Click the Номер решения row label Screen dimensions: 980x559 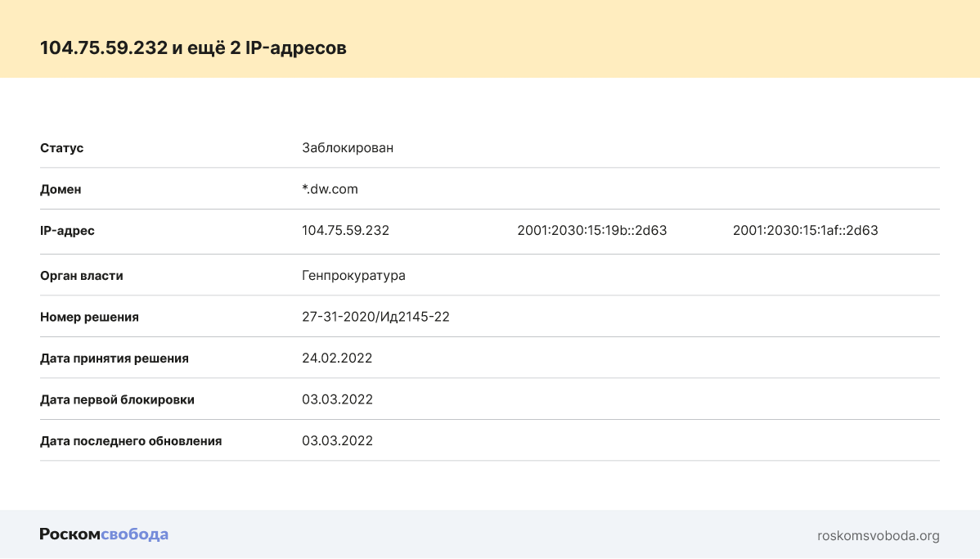89,317
